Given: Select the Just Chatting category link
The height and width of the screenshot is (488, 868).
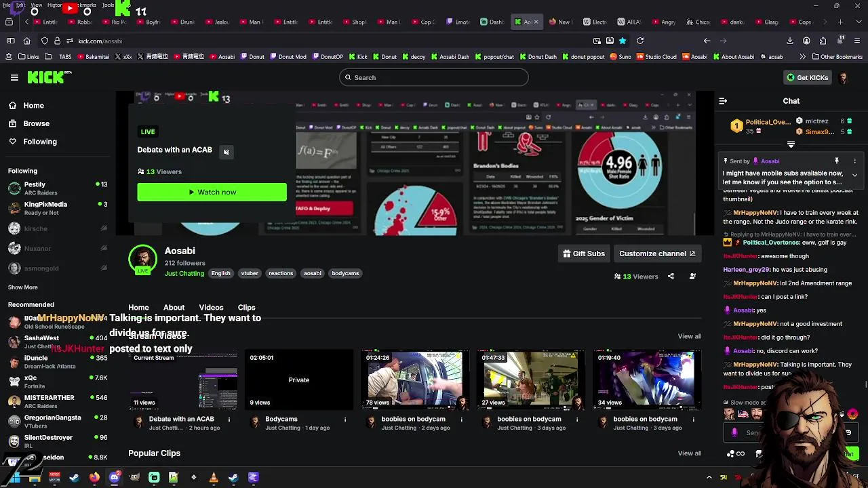Looking at the screenshot, I should (x=184, y=273).
